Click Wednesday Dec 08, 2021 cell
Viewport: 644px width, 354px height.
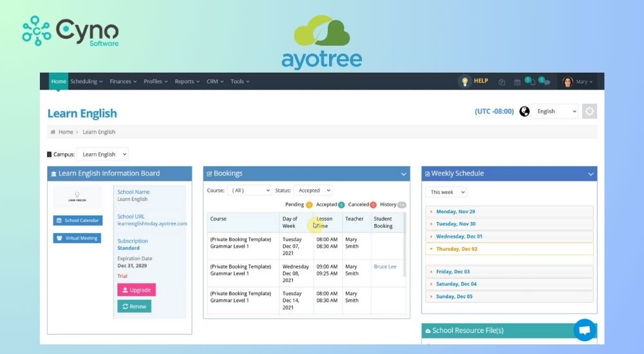pyautogui.click(x=296, y=273)
